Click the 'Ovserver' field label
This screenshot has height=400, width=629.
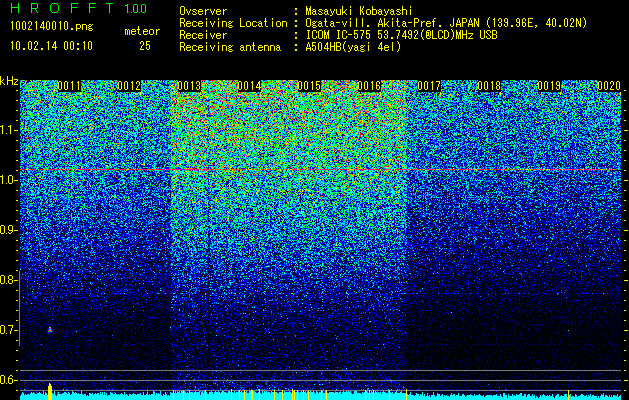pyautogui.click(x=203, y=12)
